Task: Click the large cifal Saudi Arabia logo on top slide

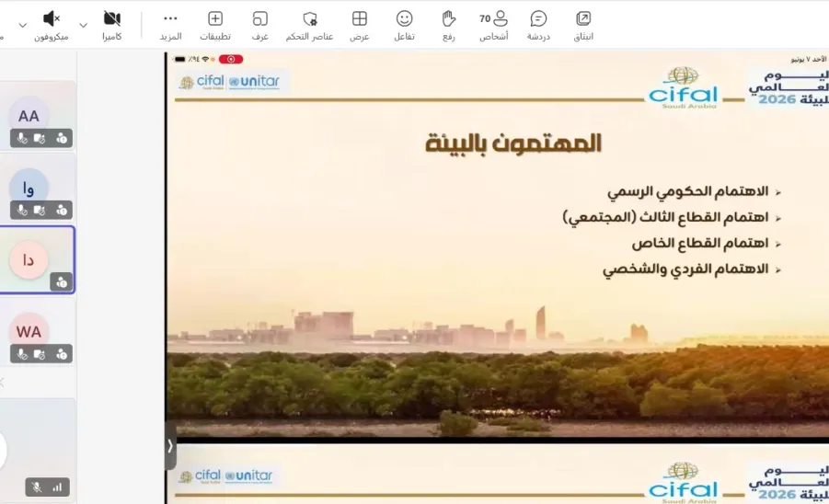Action: click(x=683, y=87)
